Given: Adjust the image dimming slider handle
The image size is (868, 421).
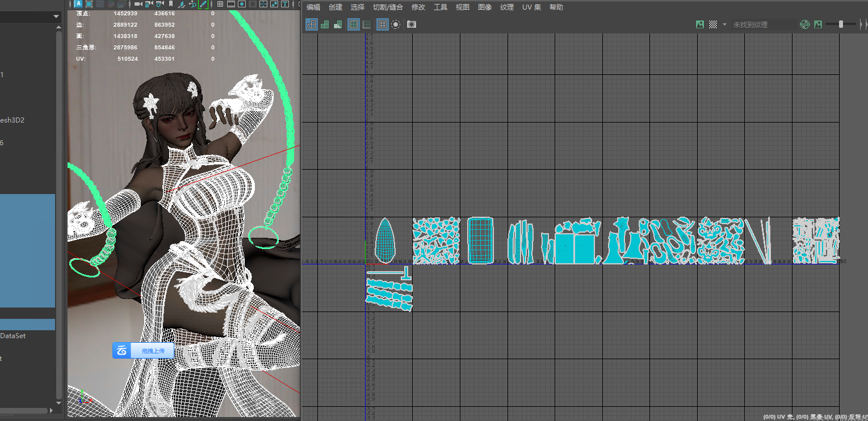Looking at the screenshot, I should click(841, 24).
